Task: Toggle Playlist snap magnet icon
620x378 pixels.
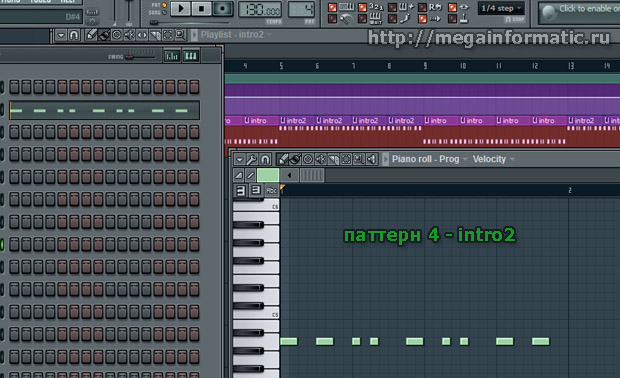Action: pos(74,35)
